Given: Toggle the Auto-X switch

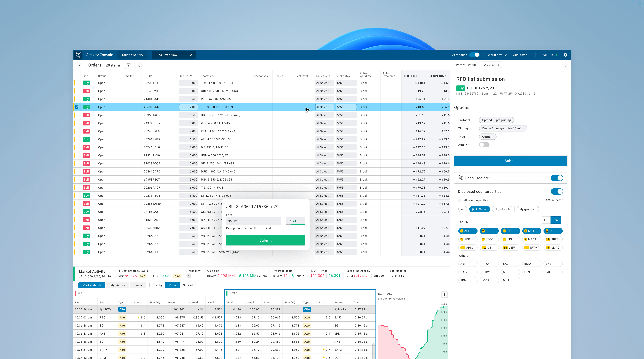Looking at the screenshot, I should [x=484, y=145].
